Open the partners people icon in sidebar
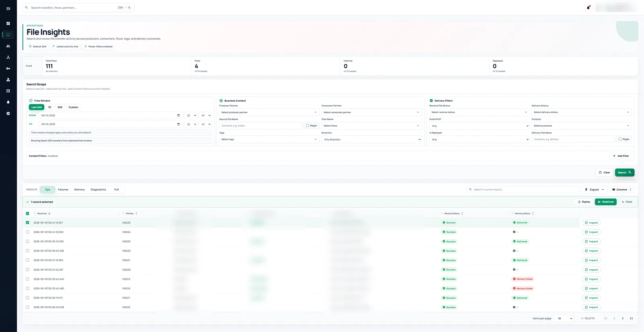The height and width of the screenshot is (332, 644). tap(8, 46)
